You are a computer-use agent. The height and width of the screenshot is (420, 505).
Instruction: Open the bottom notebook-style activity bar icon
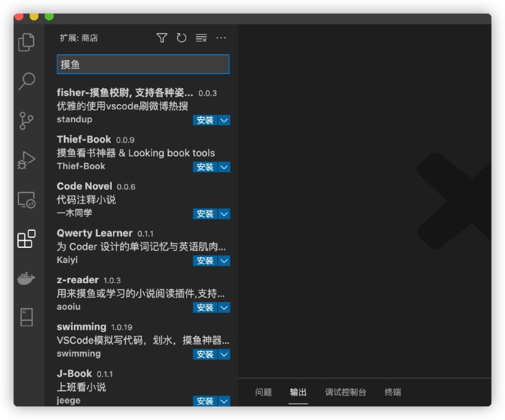tap(27, 317)
